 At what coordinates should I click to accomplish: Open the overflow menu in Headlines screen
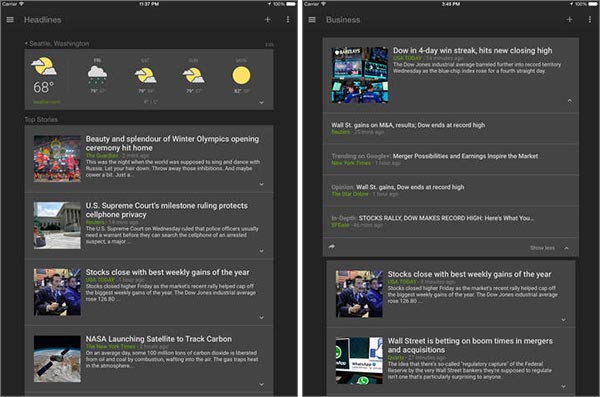(288, 20)
